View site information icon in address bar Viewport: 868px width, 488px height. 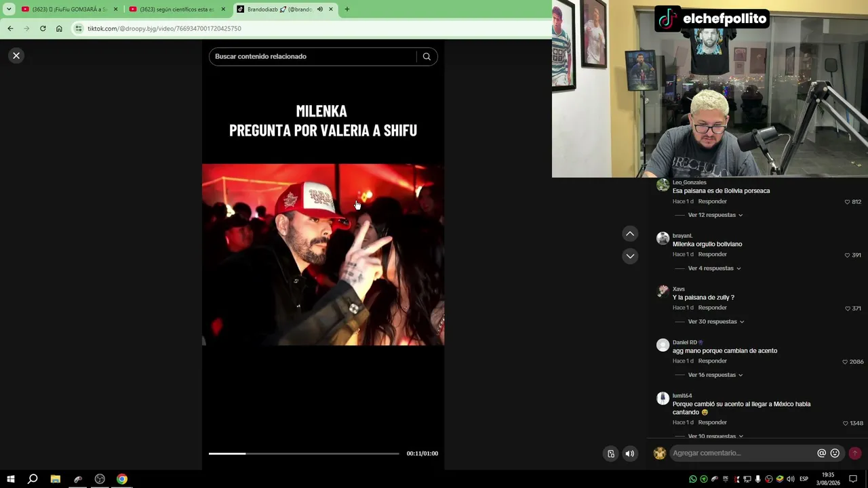79,28
